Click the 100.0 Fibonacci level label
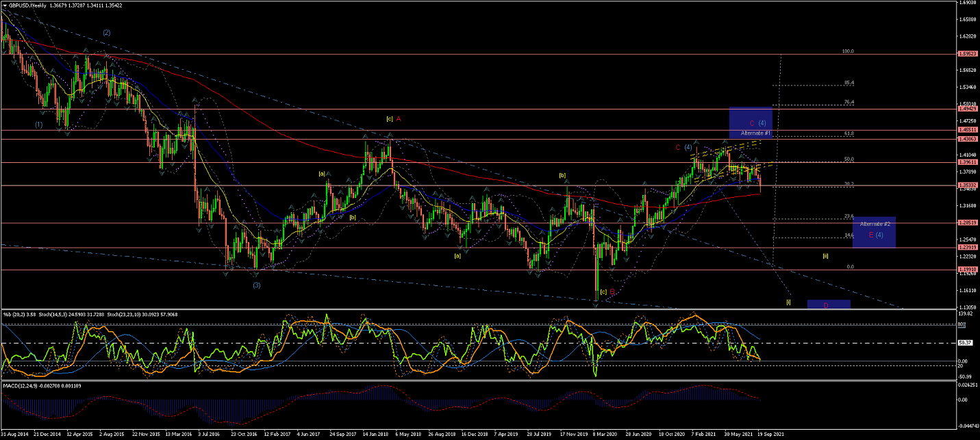The width and height of the screenshot is (980, 440). (848, 51)
